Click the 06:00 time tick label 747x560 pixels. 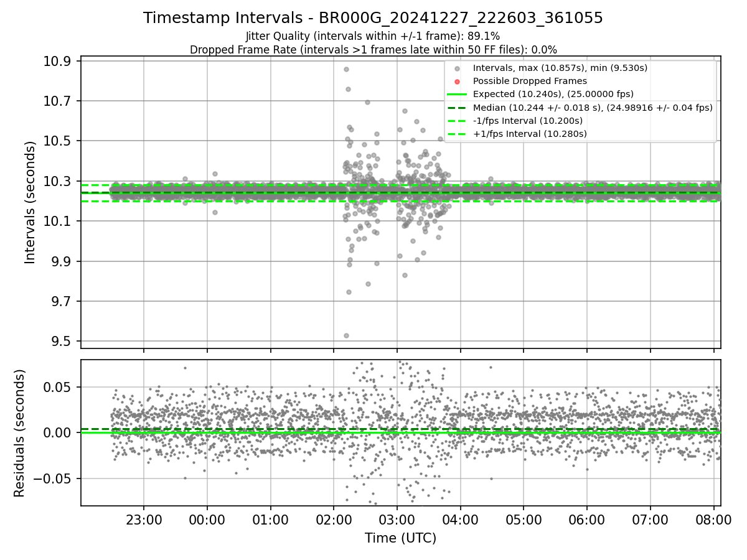(x=586, y=519)
